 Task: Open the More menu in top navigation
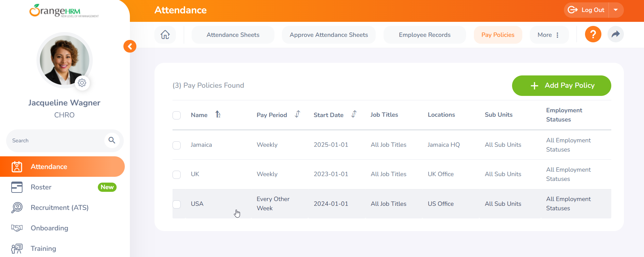[x=549, y=35]
